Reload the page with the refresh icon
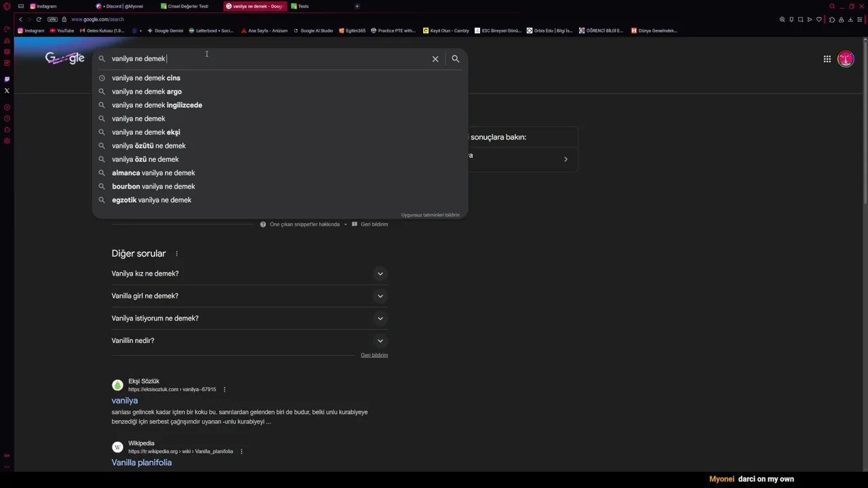 [39, 19]
